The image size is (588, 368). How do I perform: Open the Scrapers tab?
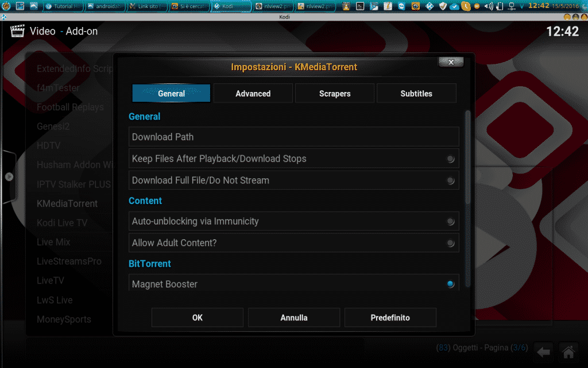[x=335, y=93]
